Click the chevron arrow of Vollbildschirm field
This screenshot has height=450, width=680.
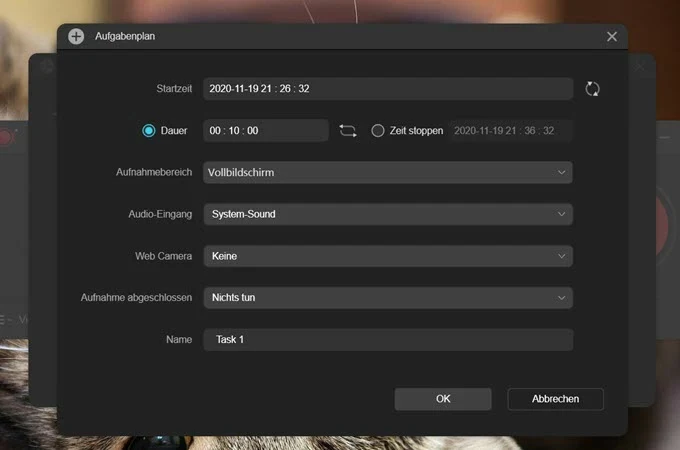[561, 173]
